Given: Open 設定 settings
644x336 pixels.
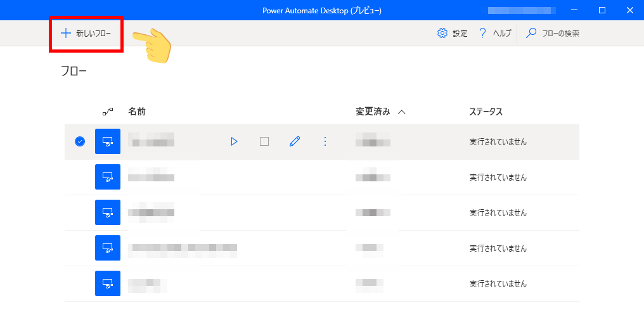Looking at the screenshot, I should [x=452, y=33].
